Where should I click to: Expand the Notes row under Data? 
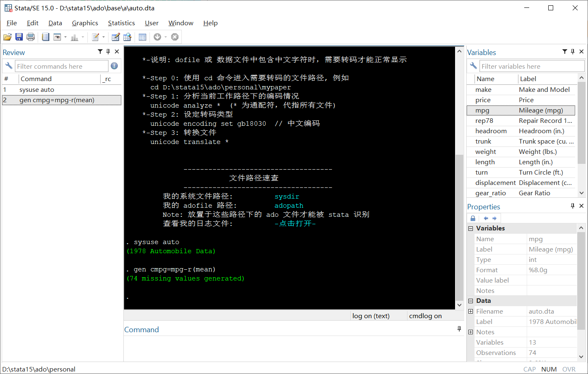pyautogui.click(x=470, y=332)
